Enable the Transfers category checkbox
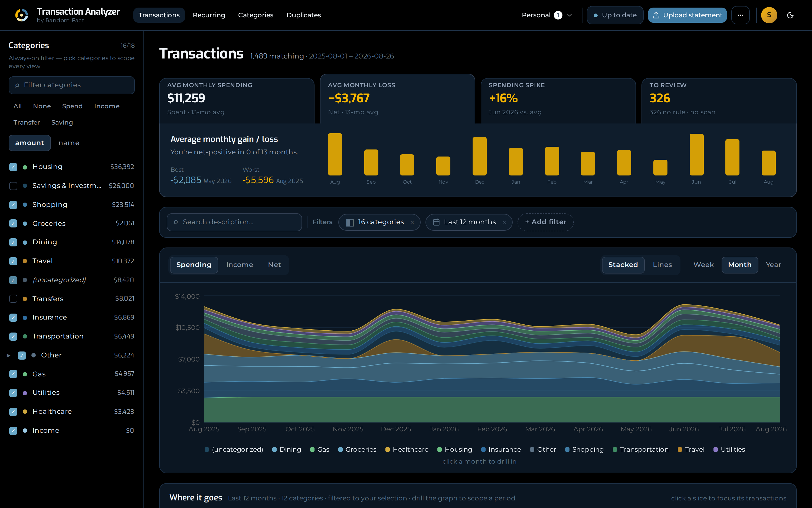 tap(13, 299)
